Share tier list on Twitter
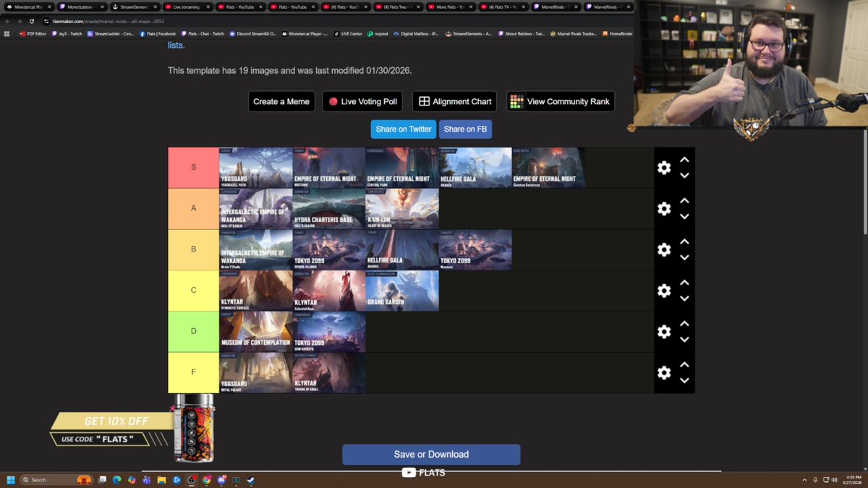This screenshot has width=868, height=488. point(404,129)
